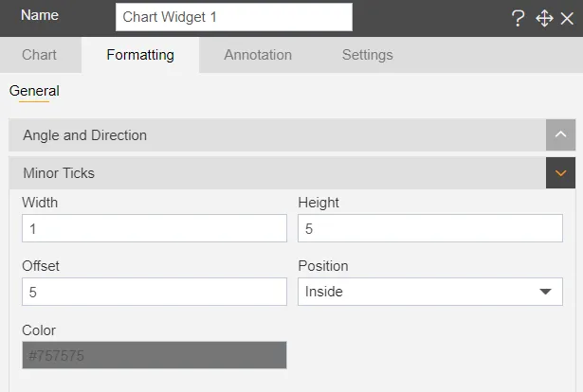Open the Position dropdown showing Inside

point(429,292)
